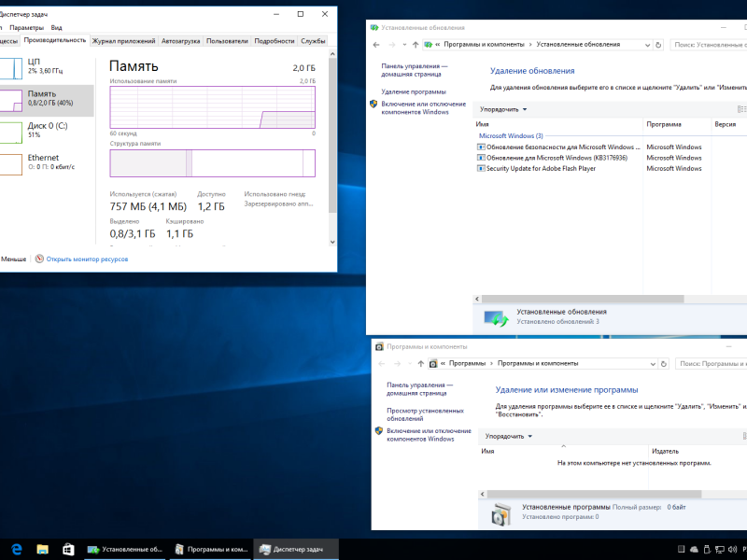This screenshot has height=560, width=747.
Task: Click Task Manager's scrollbar down arrow
Action: (x=332, y=242)
